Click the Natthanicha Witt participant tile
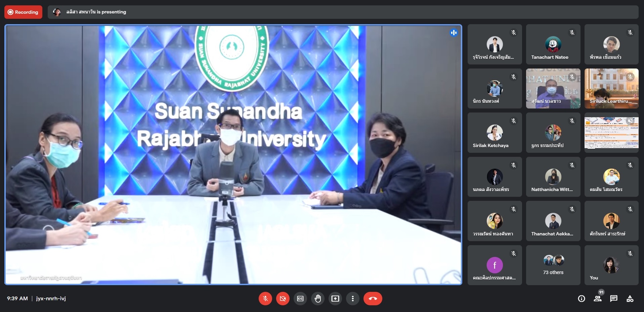The height and width of the screenshot is (312, 644). tap(553, 177)
